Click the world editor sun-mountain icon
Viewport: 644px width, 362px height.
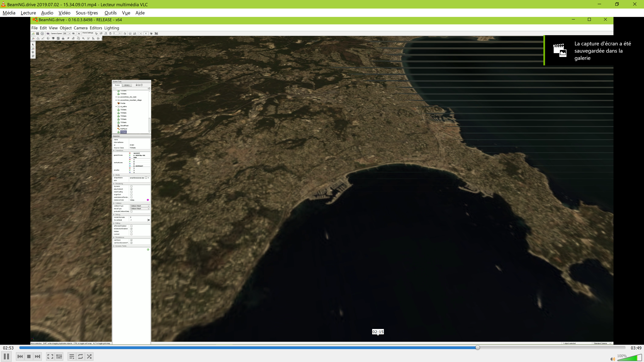point(33,34)
